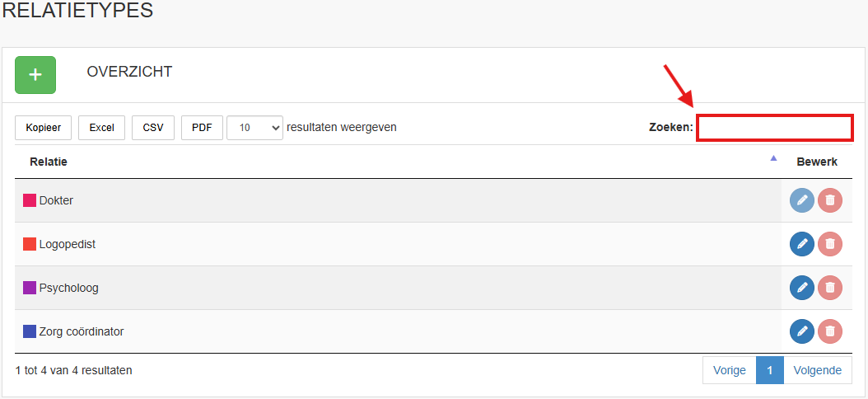Click the Volgende pagination link

(818, 370)
